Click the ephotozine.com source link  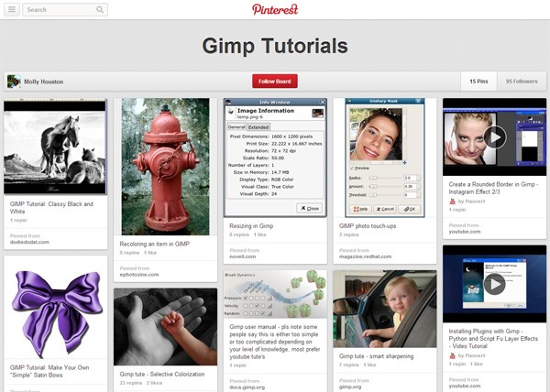tap(139, 275)
